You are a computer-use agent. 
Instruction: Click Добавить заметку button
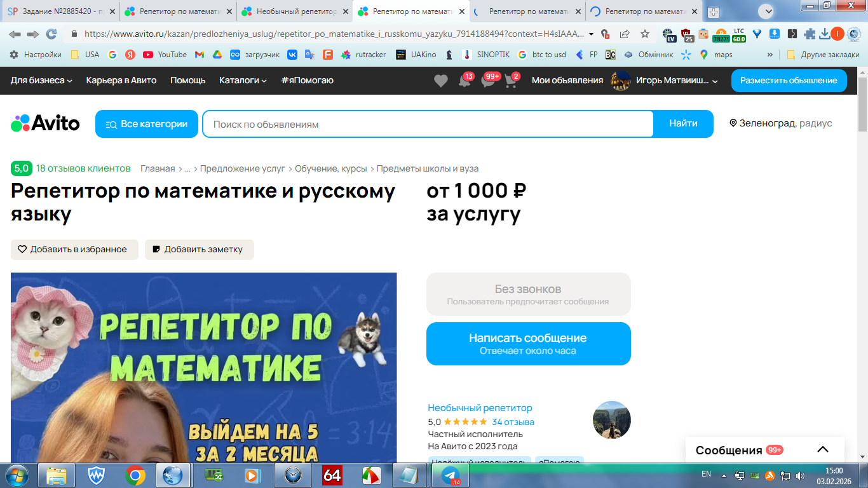click(x=200, y=250)
